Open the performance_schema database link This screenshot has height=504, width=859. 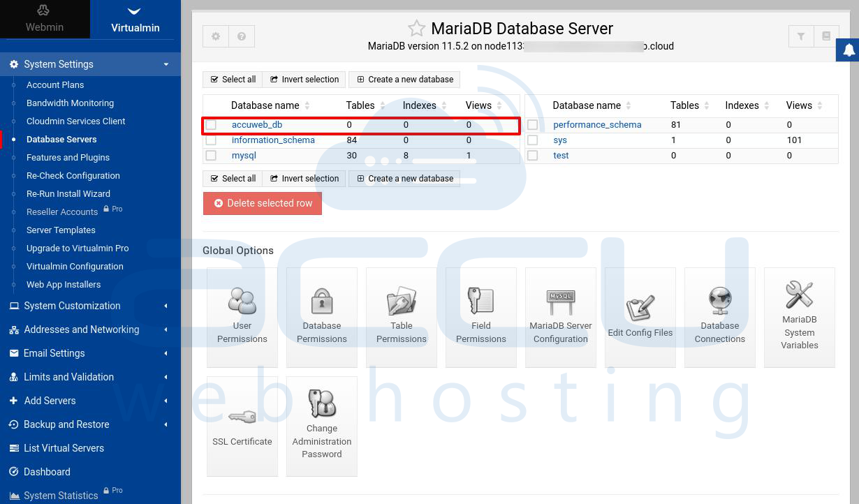597,125
